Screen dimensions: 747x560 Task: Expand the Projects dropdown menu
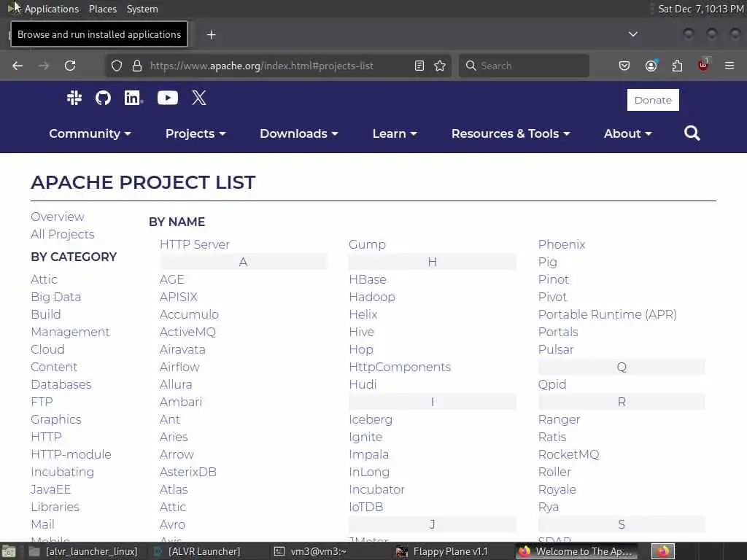196,134
